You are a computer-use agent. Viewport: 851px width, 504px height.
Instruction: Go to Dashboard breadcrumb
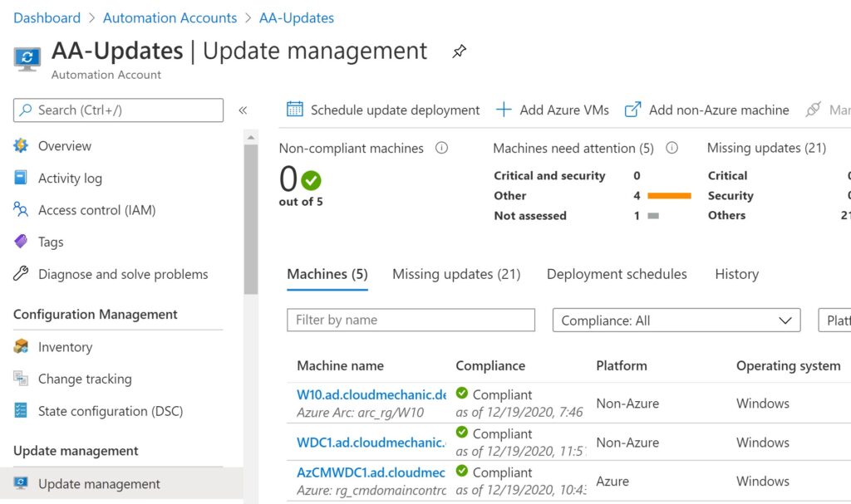coord(47,18)
